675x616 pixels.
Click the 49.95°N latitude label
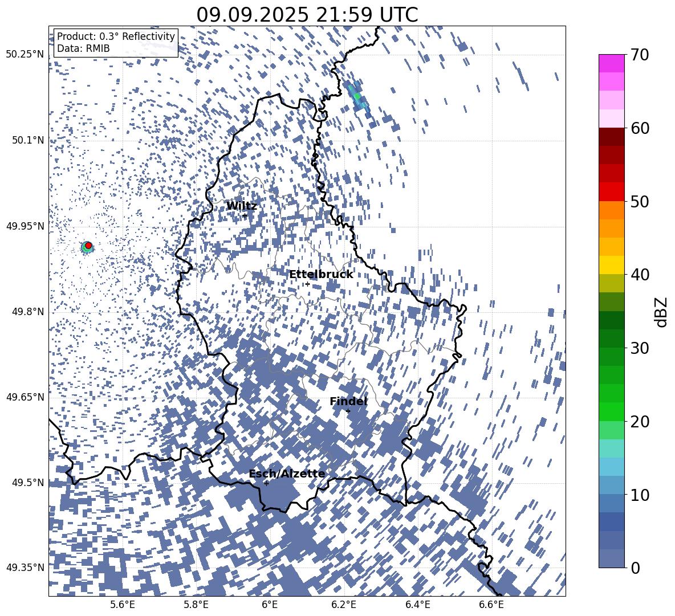pyautogui.click(x=25, y=226)
